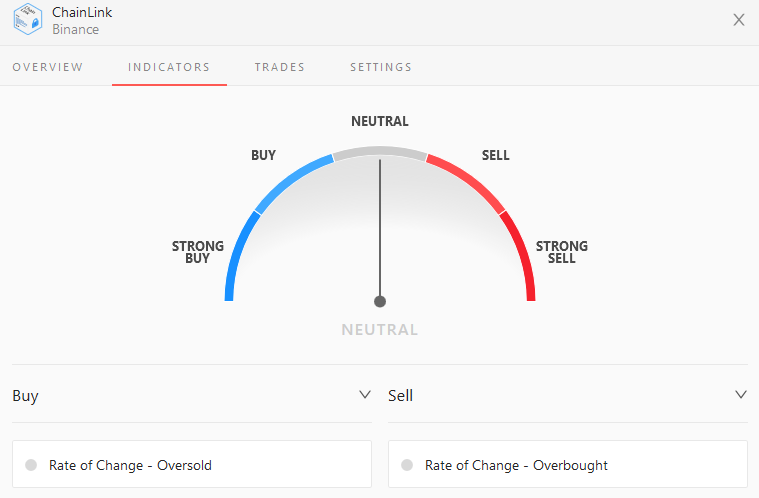
Task: Close the ChainLink panel with the X
Action: coord(739,20)
